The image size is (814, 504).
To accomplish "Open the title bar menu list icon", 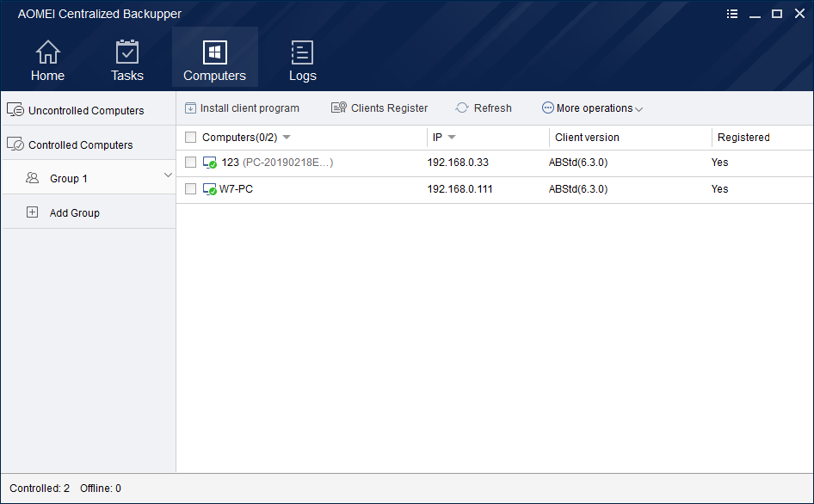I will coord(732,14).
